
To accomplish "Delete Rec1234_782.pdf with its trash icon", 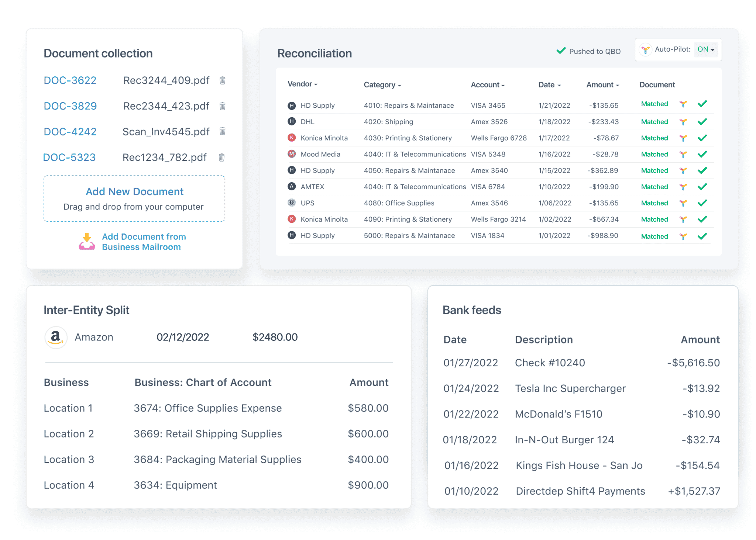I will (221, 157).
